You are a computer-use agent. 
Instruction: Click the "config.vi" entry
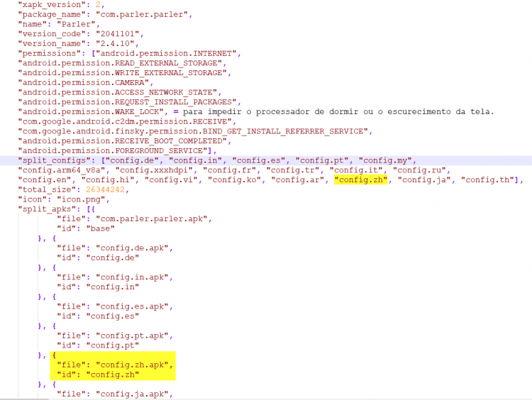(171, 180)
